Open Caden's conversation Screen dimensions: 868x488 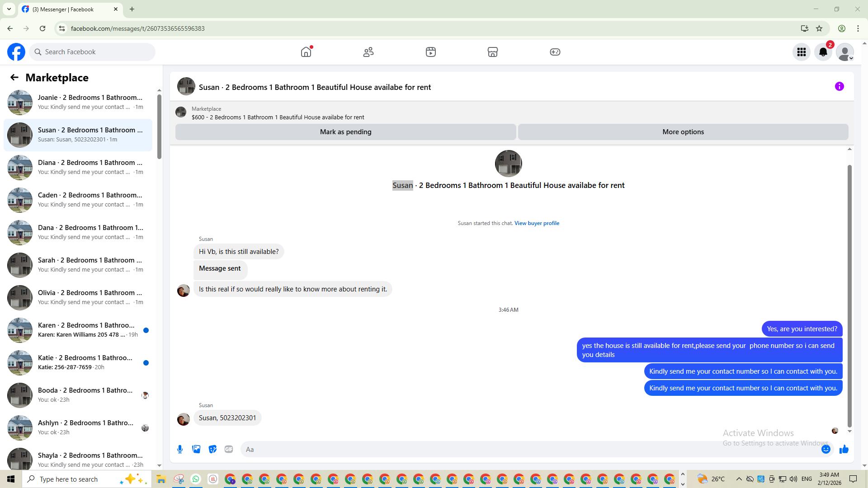click(78, 200)
